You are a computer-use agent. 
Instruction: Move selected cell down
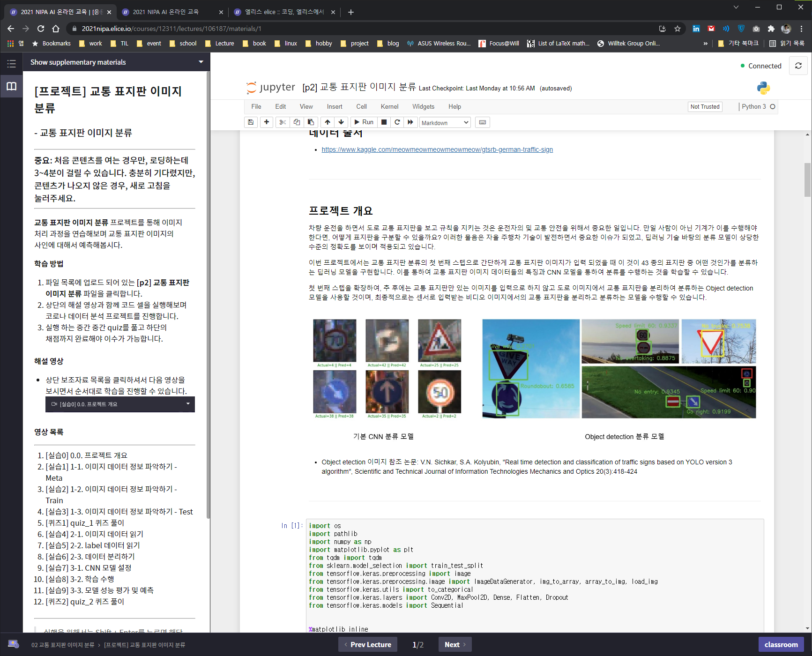pos(341,122)
